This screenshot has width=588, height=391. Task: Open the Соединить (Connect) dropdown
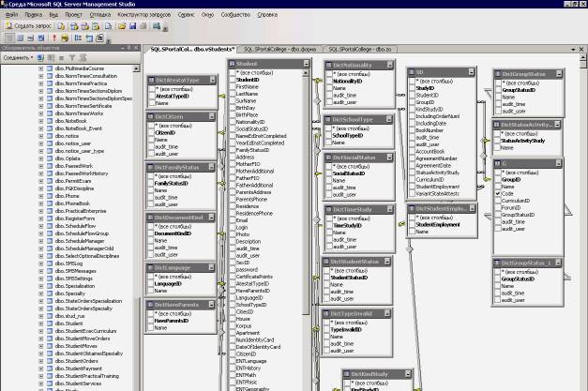19,57
